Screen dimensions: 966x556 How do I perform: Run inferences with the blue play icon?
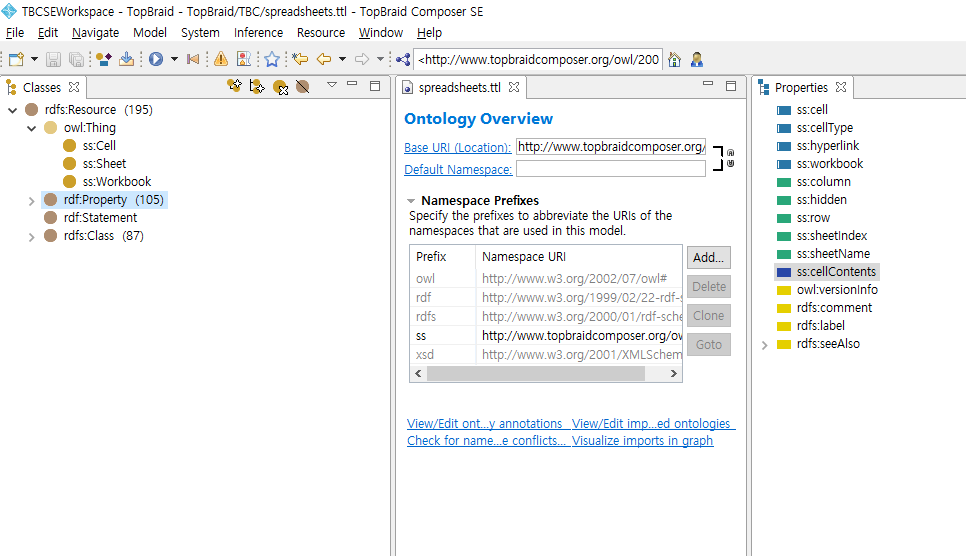coord(156,59)
